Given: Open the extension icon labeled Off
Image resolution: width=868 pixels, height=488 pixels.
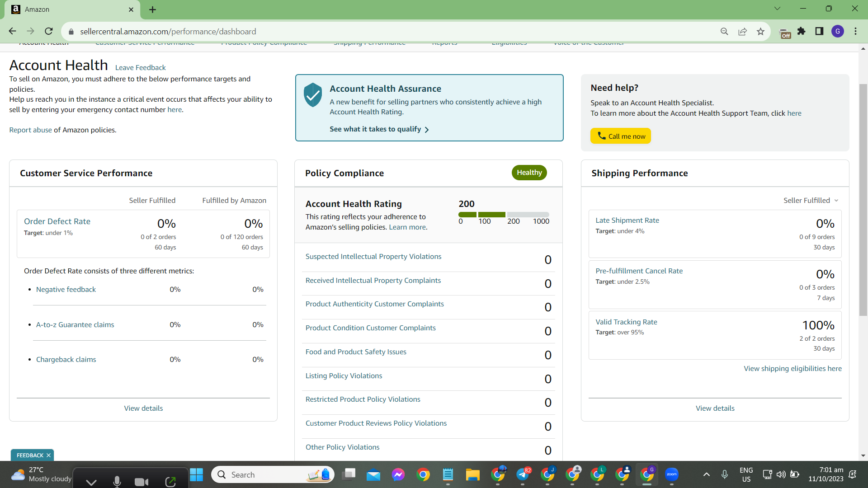Looking at the screenshot, I should (785, 33).
